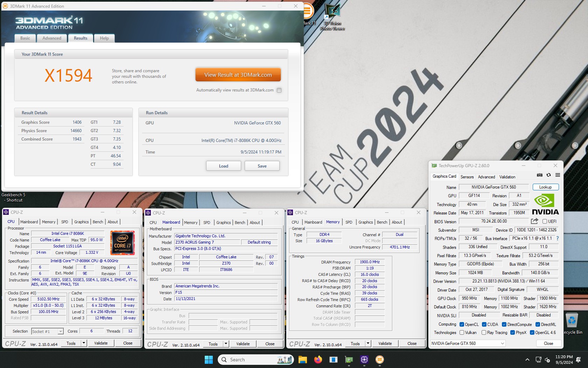Toggle the Vulkan checkbox
Viewport: 588px width, 368px height.
click(462, 333)
